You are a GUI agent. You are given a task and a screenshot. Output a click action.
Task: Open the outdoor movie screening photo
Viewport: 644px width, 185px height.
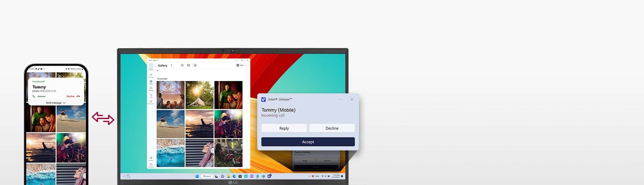point(171,95)
